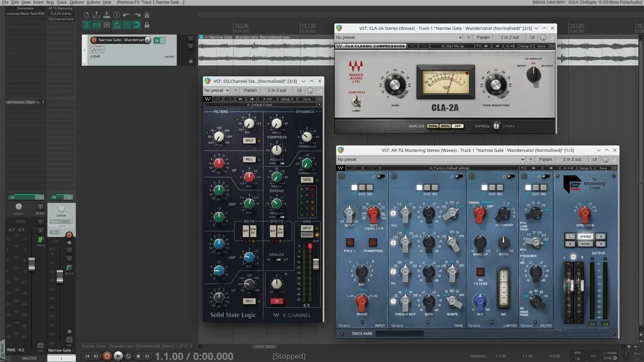Toggle item grouping link icon
644x362 pixels.
click(x=97, y=25)
